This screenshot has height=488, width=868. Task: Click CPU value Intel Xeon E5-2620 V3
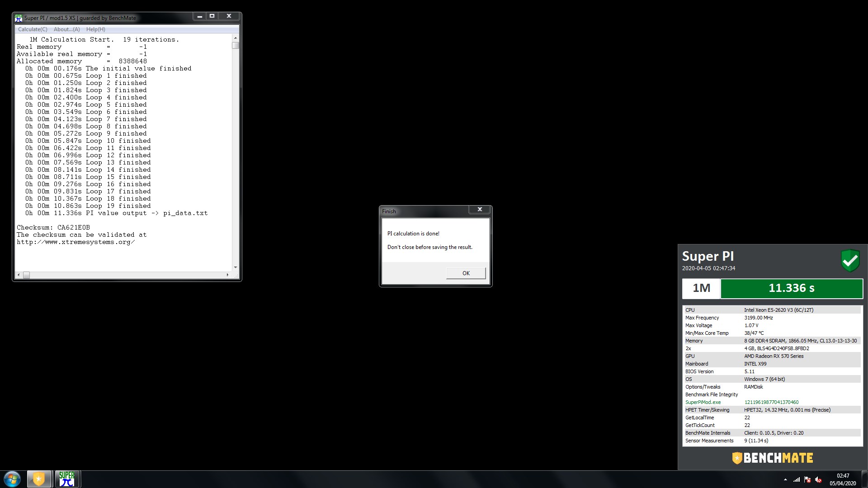coord(778,310)
